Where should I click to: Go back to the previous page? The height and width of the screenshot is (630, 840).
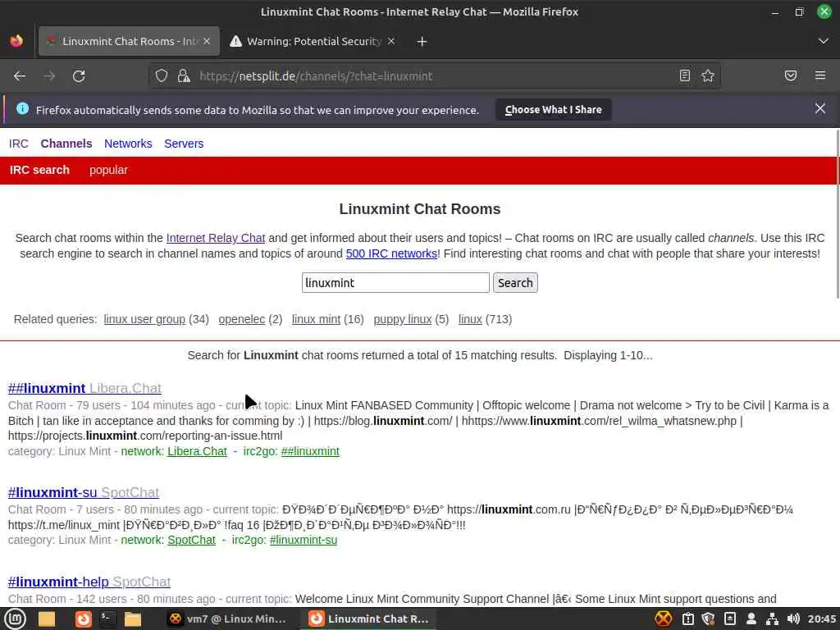pos(20,76)
